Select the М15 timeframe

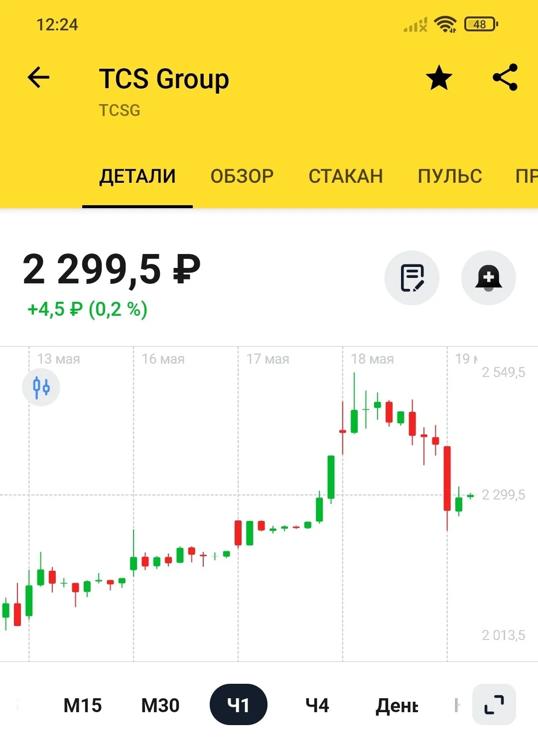83,705
